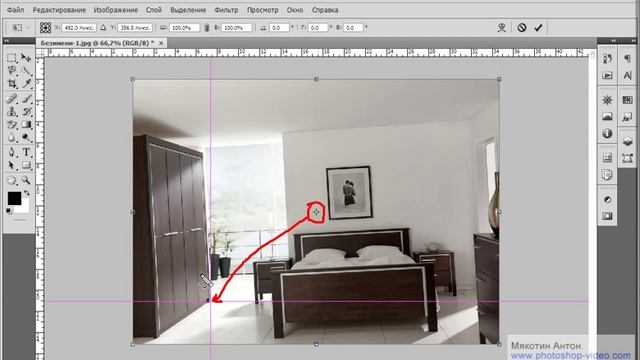Collapse the Tools panel to single column
The width and height of the screenshot is (640, 360).
point(6,41)
